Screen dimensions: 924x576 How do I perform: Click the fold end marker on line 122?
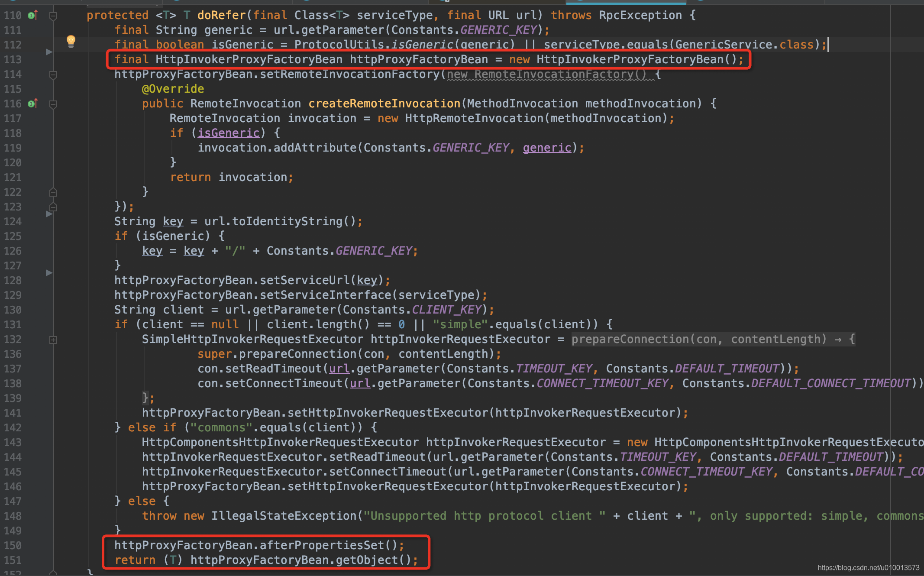pyautogui.click(x=53, y=192)
